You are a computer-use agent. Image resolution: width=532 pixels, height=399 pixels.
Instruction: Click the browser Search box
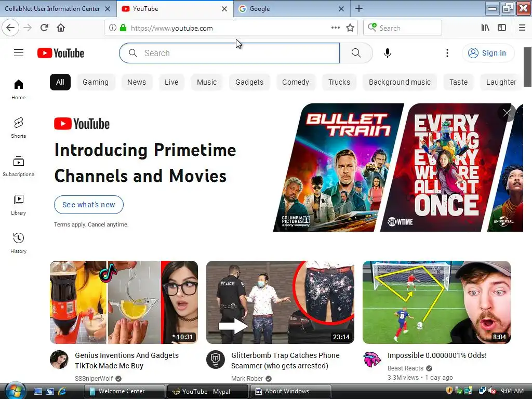click(403, 28)
